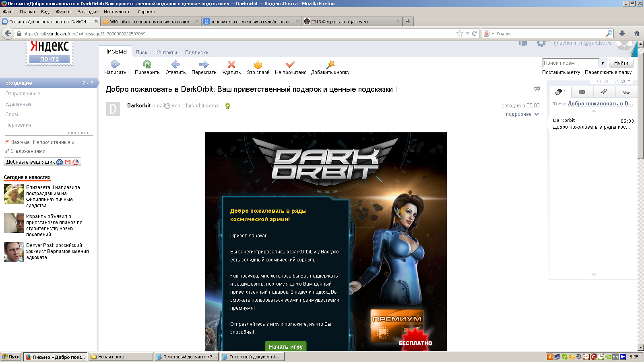Collapse the side panel with up arrow
Viewport: 644px width, 362px height.
[x=594, y=111]
